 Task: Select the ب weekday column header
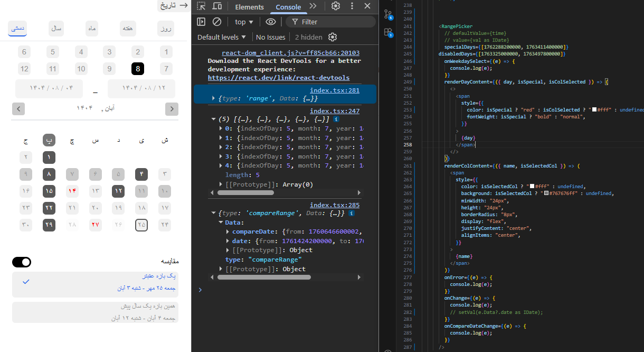(x=49, y=140)
